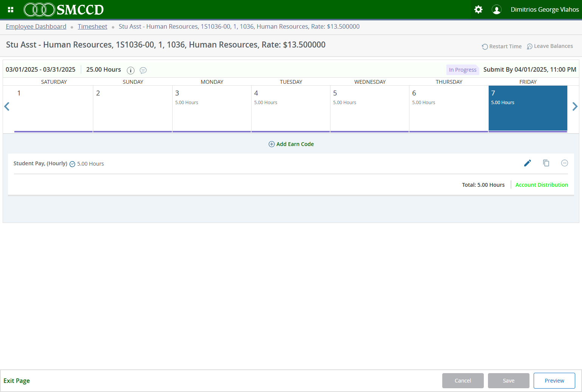Copy the Student Pay entry

point(546,163)
